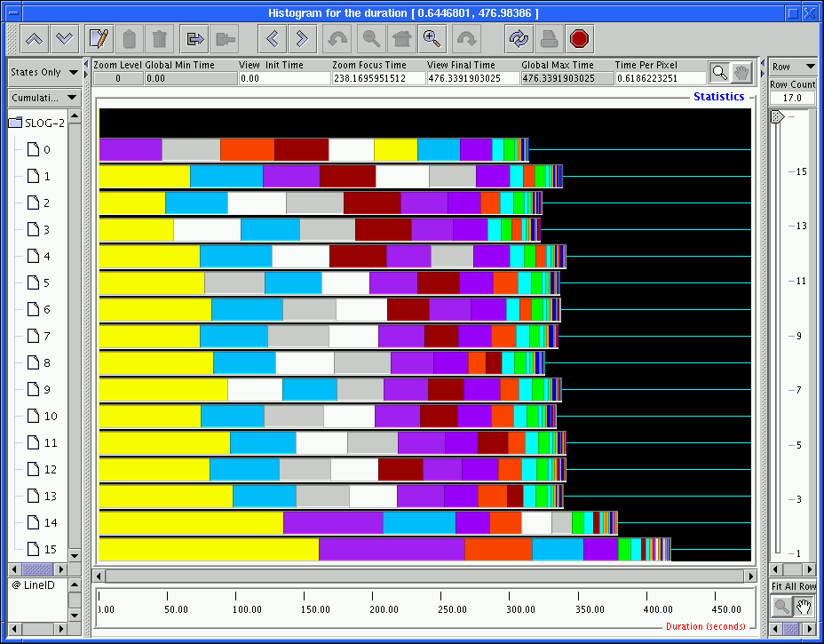Select tree row 13

coord(42,496)
